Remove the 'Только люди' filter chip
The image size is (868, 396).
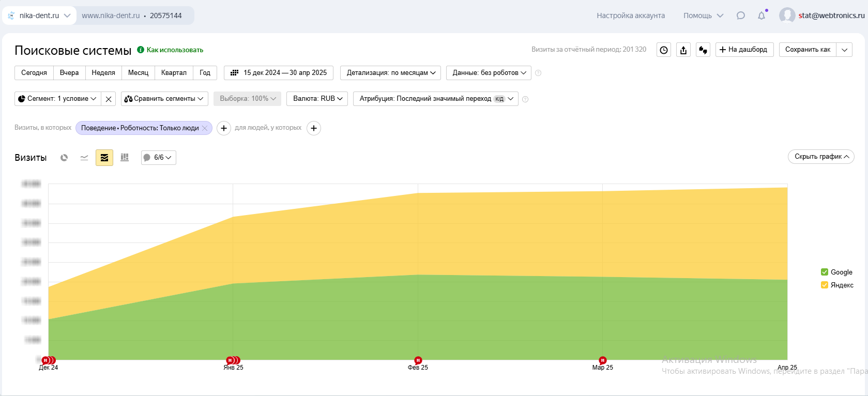pos(205,128)
